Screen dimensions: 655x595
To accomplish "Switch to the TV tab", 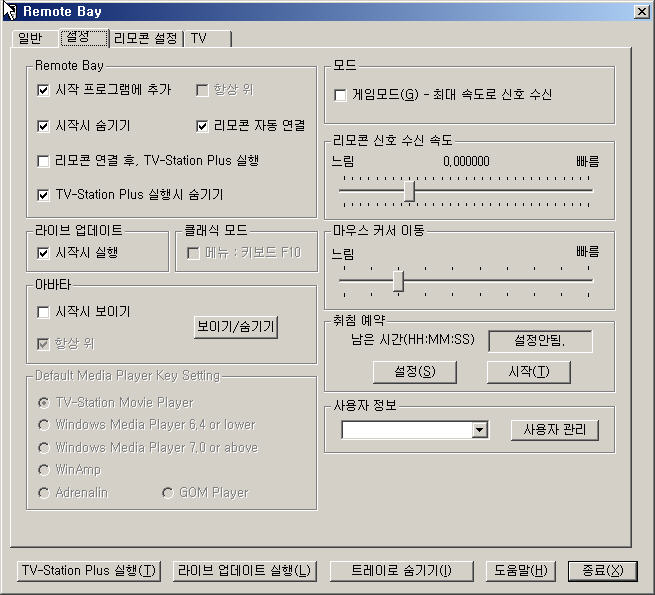I will (199, 39).
